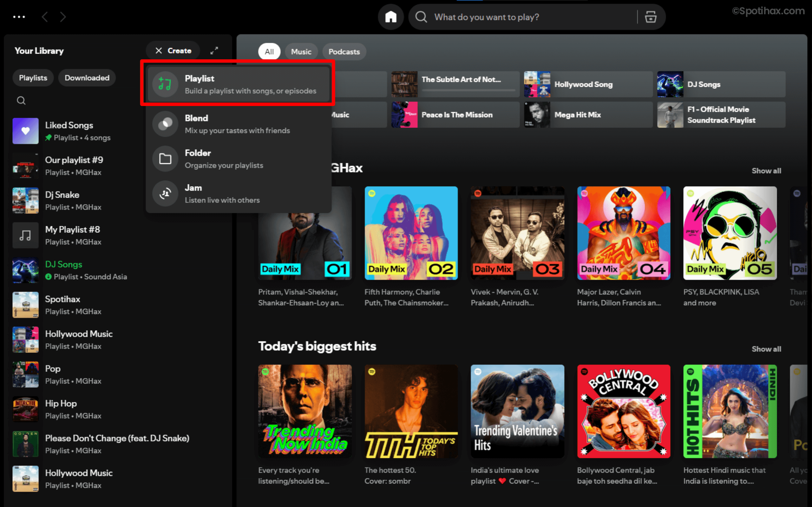812x507 pixels.
Task: Choose Blend in the Create menu
Action: (x=239, y=124)
